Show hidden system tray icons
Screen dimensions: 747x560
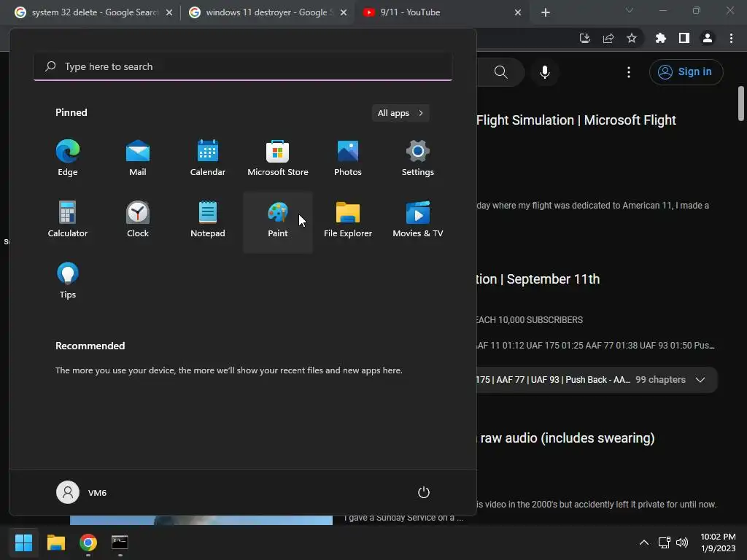pyautogui.click(x=643, y=542)
